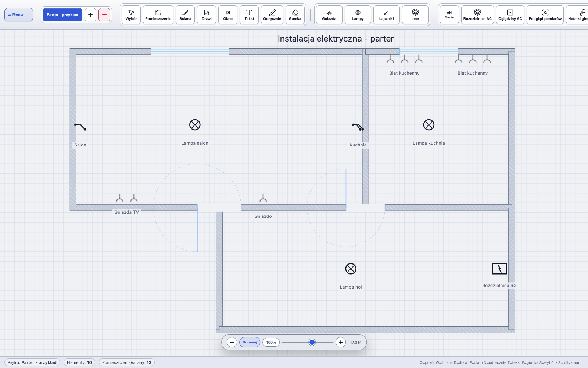Image resolution: width=588 pixels, height=368 pixels.
Task: Select the Wybór selection tool
Action: (x=131, y=15)
